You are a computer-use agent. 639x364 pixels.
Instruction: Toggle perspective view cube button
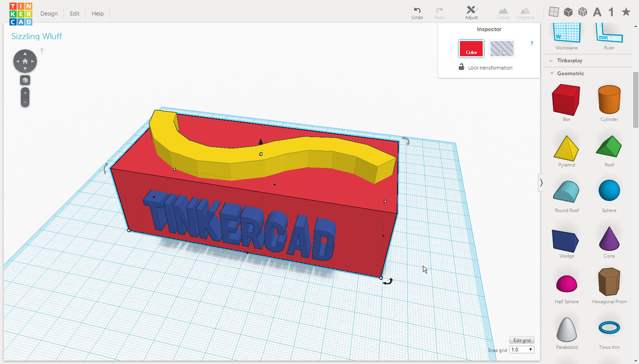(25, 80)
